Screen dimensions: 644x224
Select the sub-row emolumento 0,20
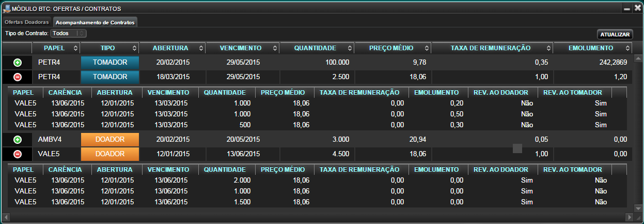click(457, 103)
